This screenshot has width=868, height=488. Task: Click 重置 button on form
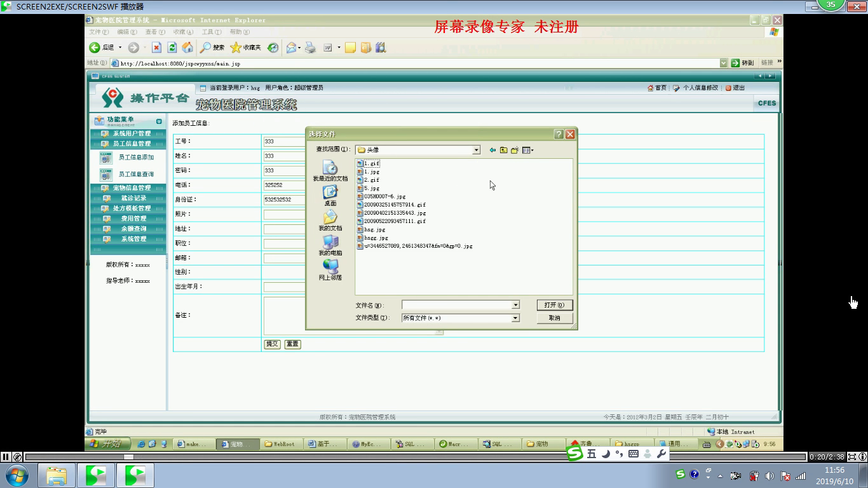(x=292, y=344)
